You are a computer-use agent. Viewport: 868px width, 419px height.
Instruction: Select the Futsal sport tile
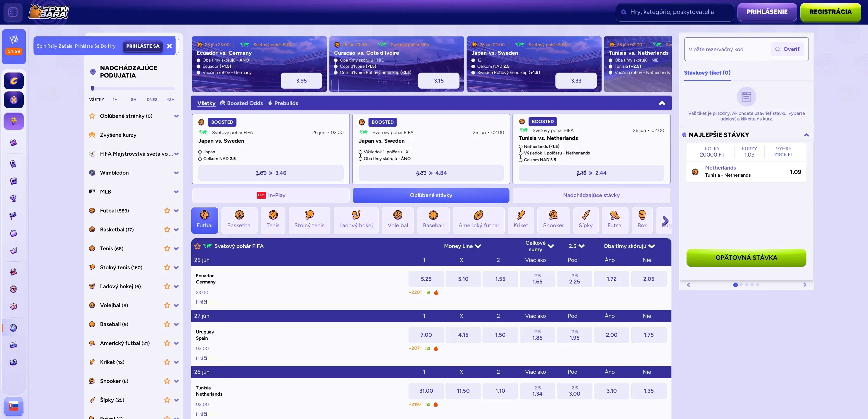pos(615,220)
